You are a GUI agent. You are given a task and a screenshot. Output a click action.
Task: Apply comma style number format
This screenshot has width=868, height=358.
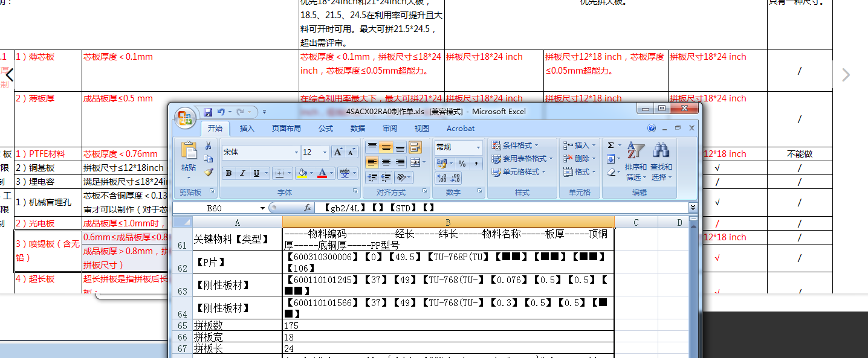[x=476, y=163]
